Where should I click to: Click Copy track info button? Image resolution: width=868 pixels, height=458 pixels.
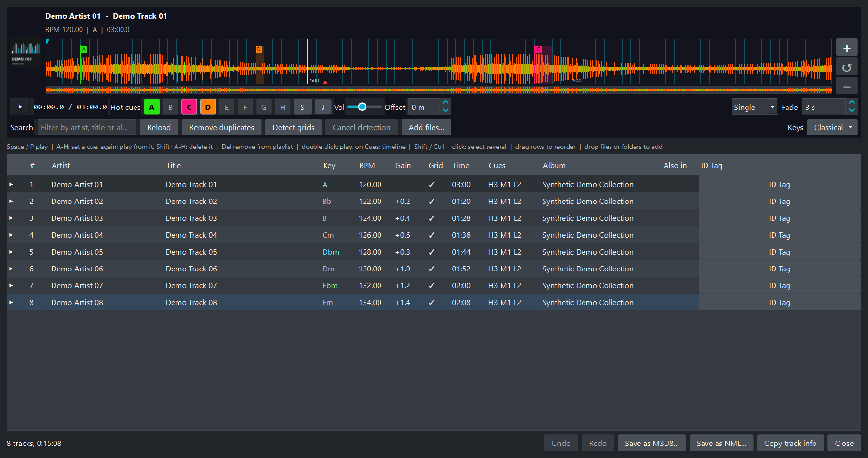(790, 443)
